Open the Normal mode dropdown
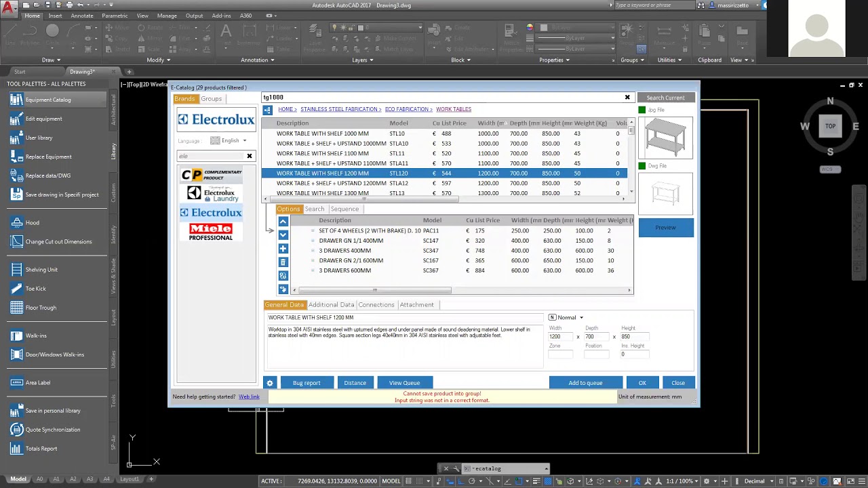The image size is (868, 488). tap(566, 317)
